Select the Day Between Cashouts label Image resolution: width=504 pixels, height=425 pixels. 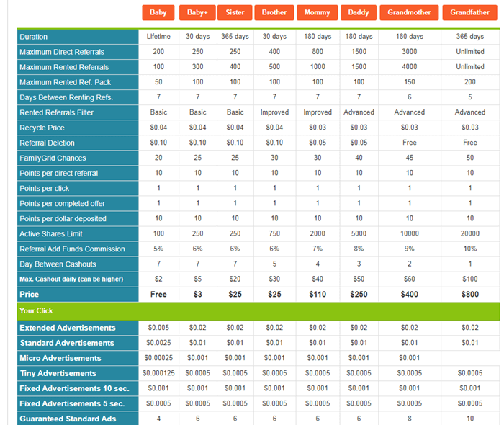(58, 264)
